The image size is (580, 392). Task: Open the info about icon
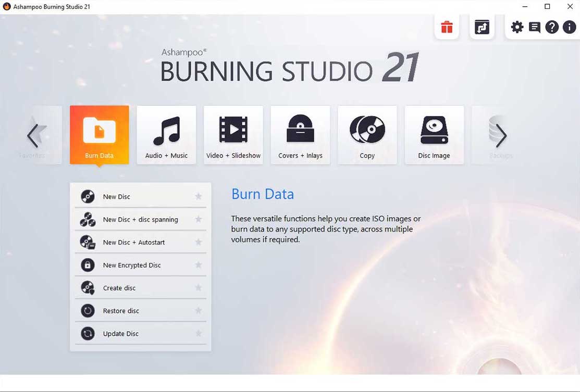click(569, 27)
